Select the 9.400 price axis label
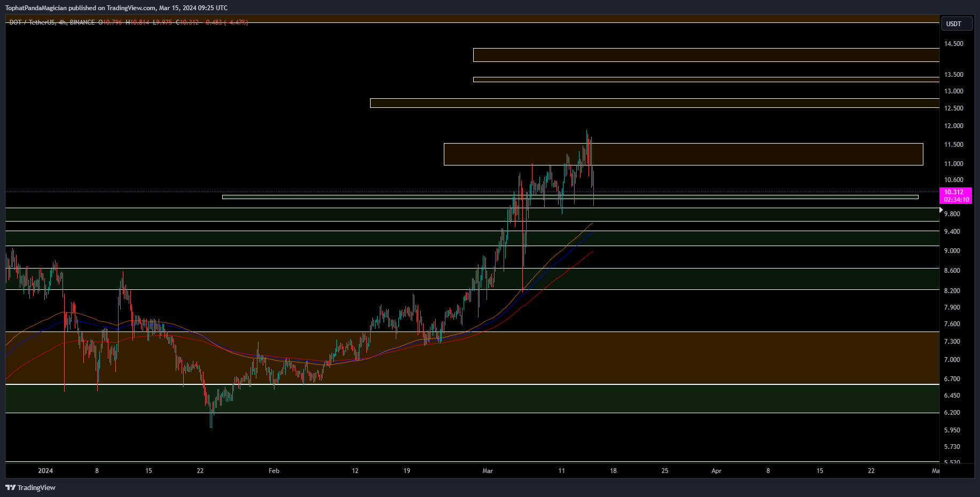Image resolution: width=980 pixels, height=497 pixels. pos(952,232)
